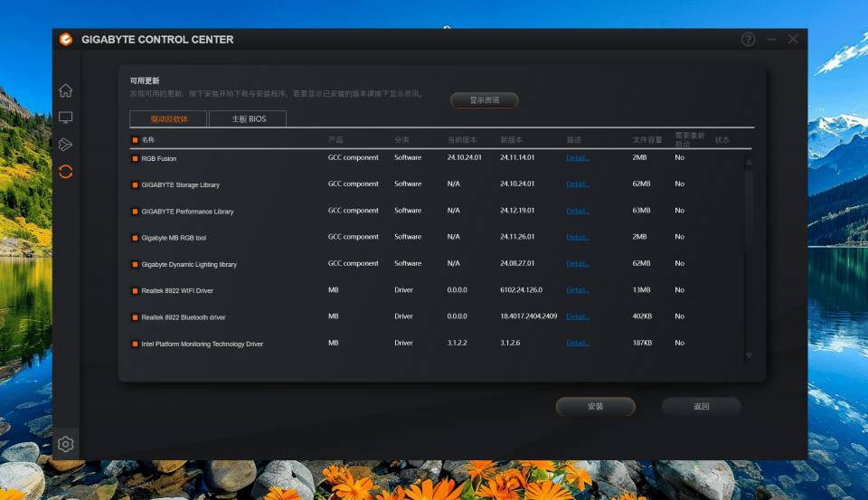The width and height of the screenshot is (868, 500).
Task: Open settings gear at sidebar bottom
Action: [x=65, y=444]
